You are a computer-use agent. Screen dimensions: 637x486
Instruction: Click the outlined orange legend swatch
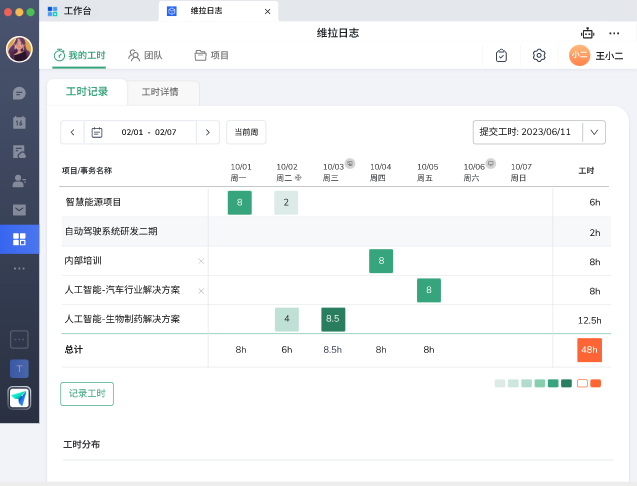[x=582, y=383]
